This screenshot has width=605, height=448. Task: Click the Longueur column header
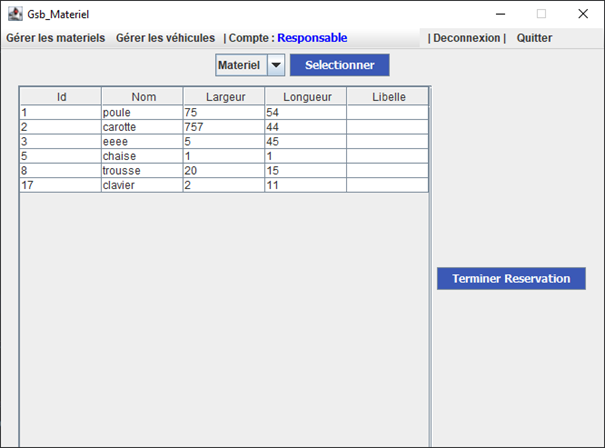pos(306,97)
